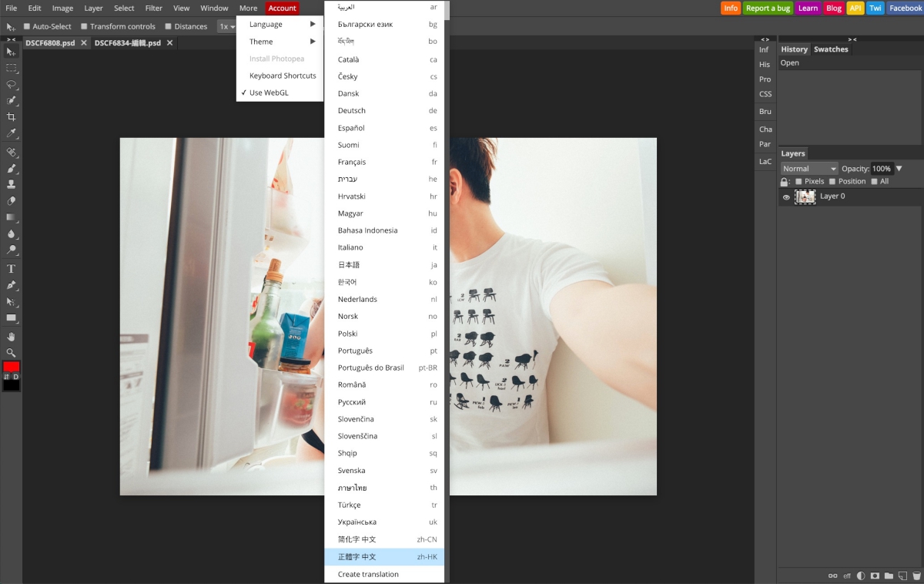Open the File menu

click(x=12, y=8)
